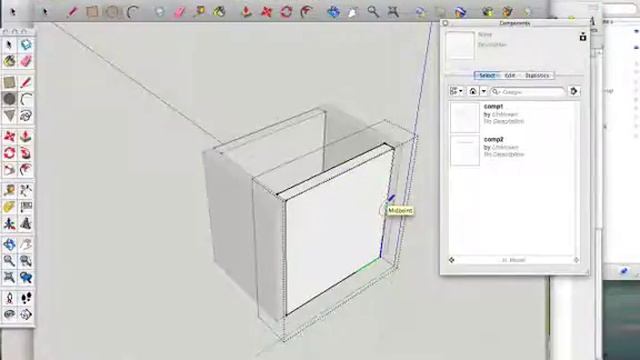Select the Rotate tool in the side palette

point(9,153)
